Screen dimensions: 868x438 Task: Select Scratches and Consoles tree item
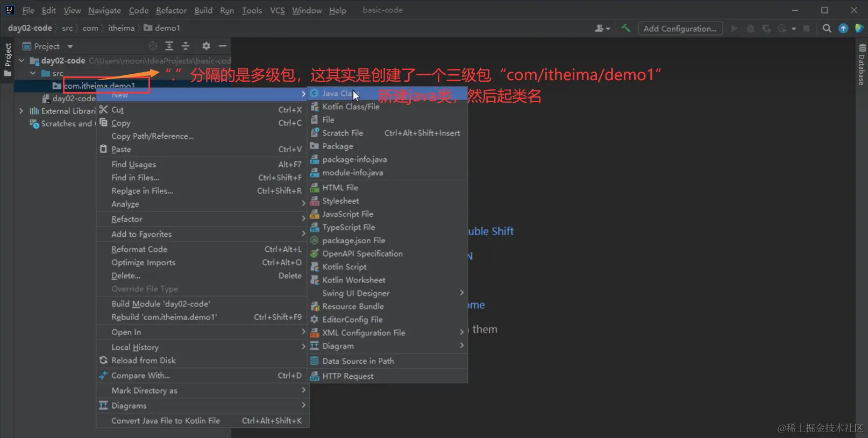(x=62, y=124)
